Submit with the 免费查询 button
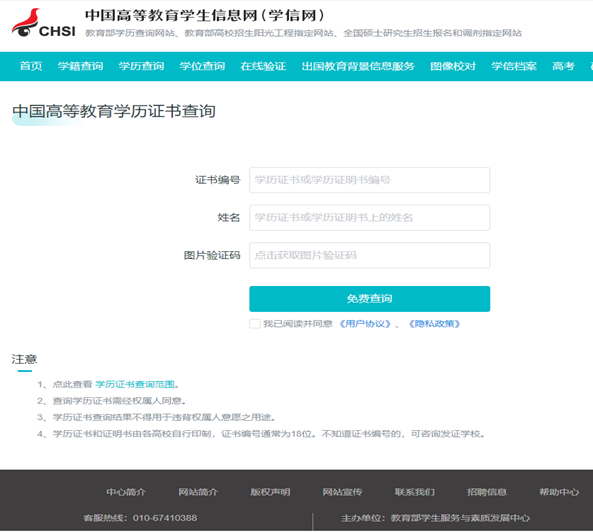Image resolution: width=593 pixels, height=532 pixels. (369, 299)
